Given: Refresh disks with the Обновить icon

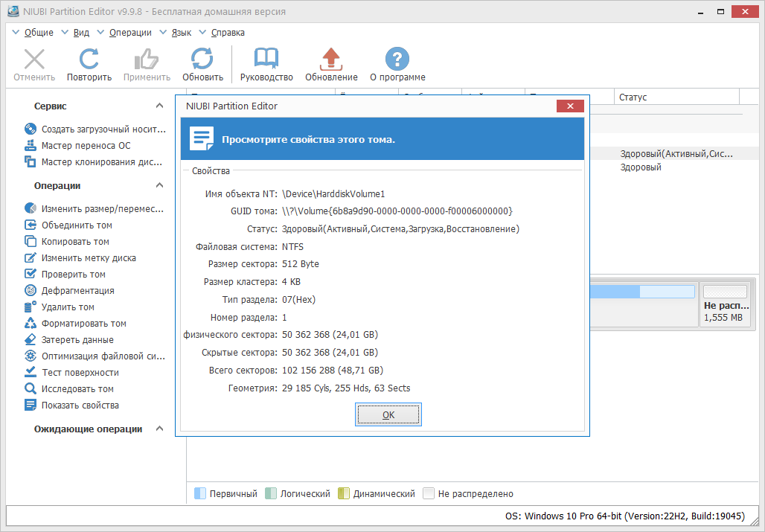Looking at the screenshot, I should [x=202, y=59].
